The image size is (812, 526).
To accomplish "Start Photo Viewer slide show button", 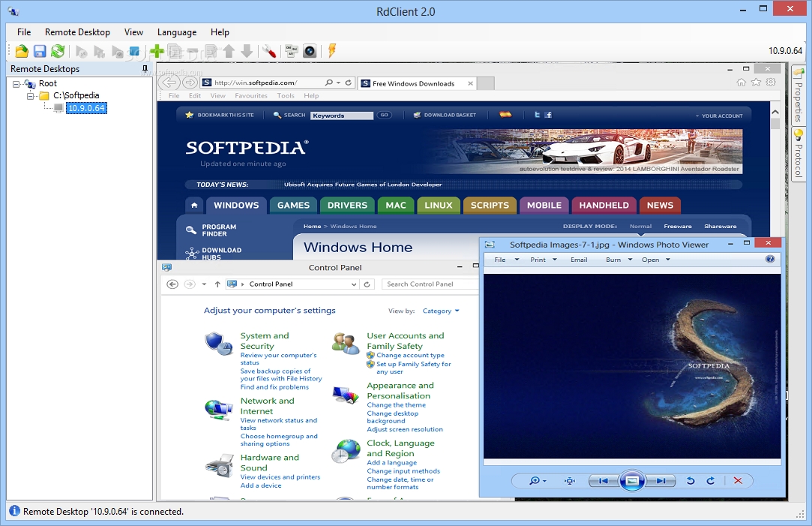I will point(632,481).
